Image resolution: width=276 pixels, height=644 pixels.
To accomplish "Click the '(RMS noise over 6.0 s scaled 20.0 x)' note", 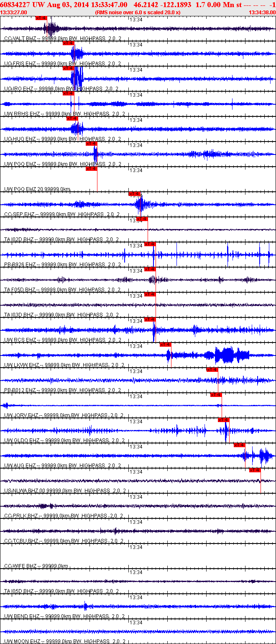I will click(x=138, y=13).
